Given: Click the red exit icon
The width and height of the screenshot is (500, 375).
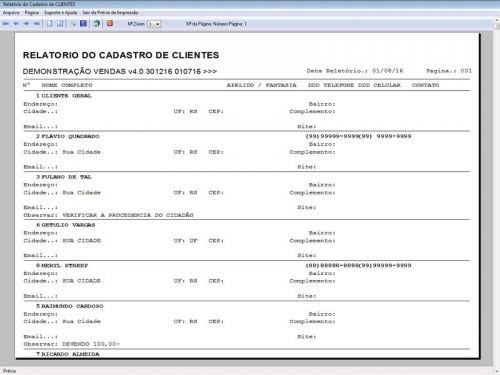Looking at the screenshot, I should (x=110, y=23).
